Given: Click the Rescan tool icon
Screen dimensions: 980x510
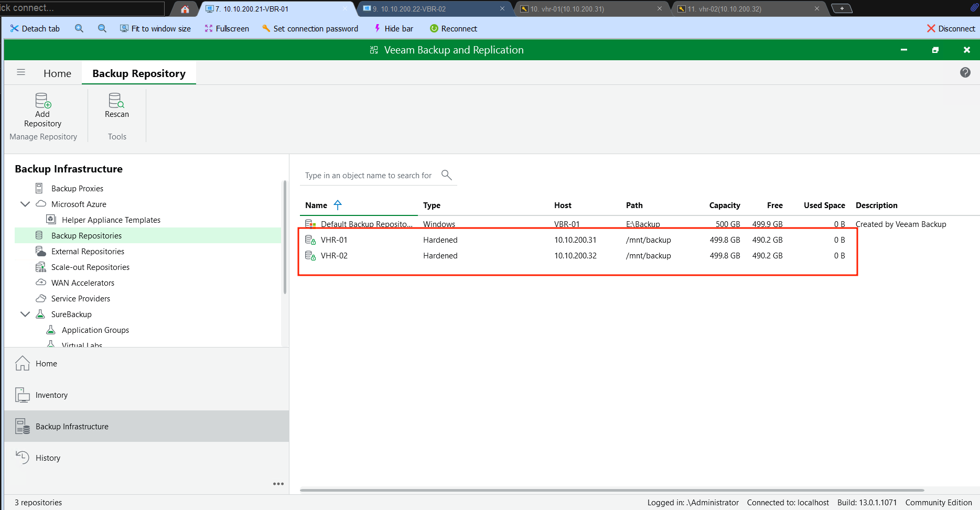Looking at the screenshot, I should click(x=116, y=101).
